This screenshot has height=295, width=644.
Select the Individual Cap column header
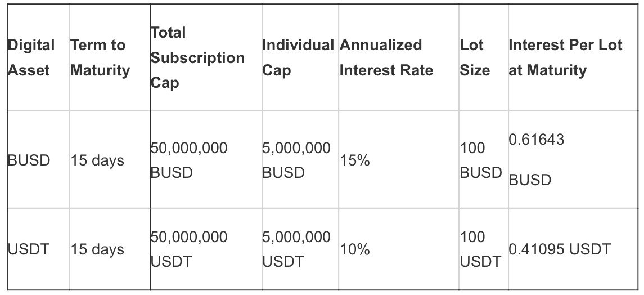(x=298, y=57)
